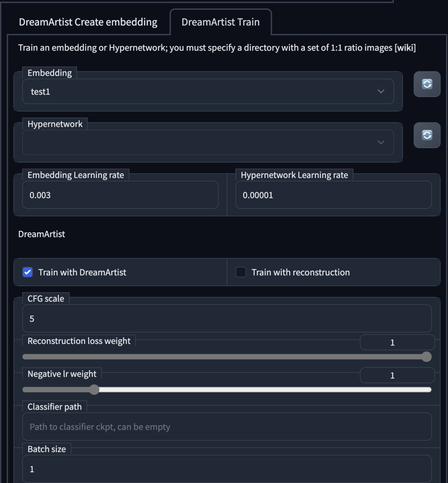
Task: Click the Negative lr weight slider handle
Action: coord(94,390)
